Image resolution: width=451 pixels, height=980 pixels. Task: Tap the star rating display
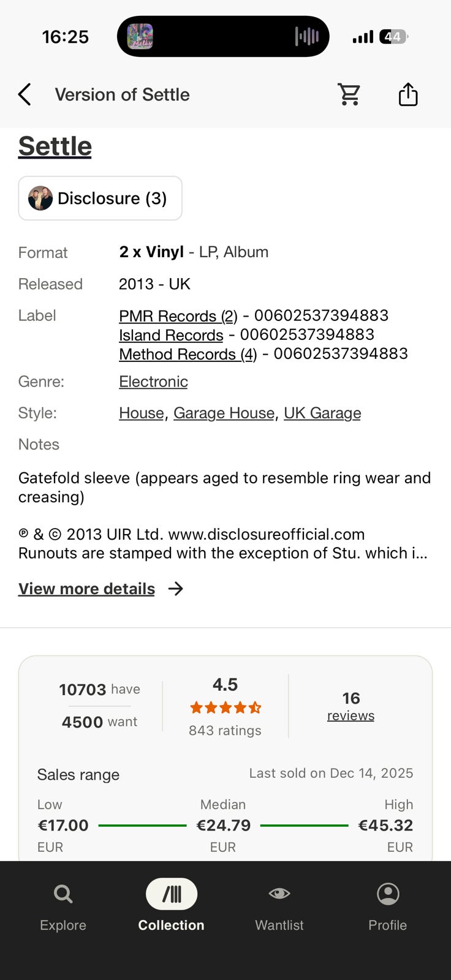point(225,708)
